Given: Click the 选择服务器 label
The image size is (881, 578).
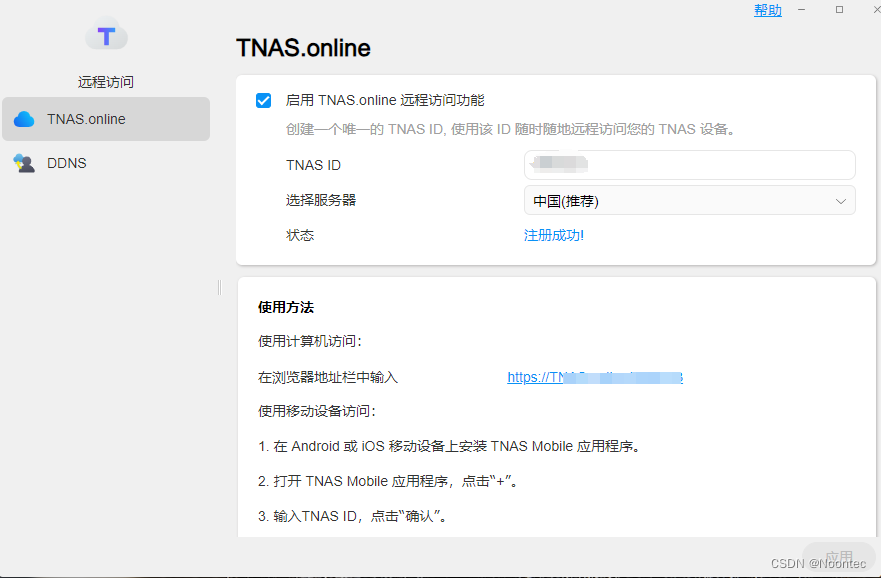Looking at the screenshot, I should tap(321, 201).
